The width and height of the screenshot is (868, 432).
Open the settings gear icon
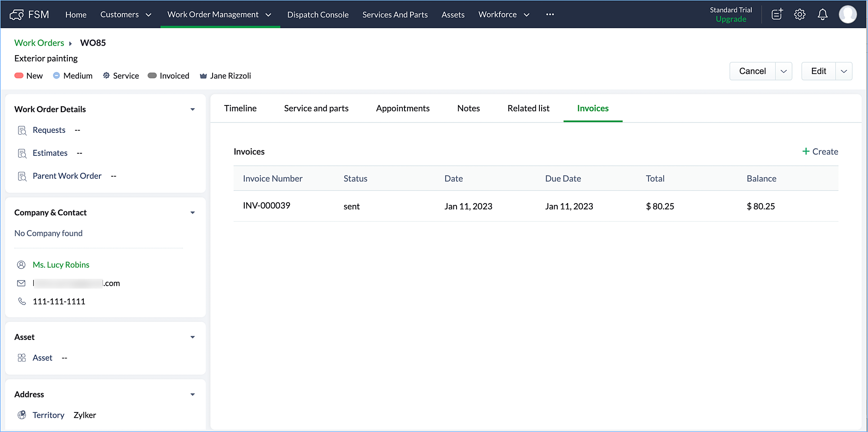(x=799, y=14)
